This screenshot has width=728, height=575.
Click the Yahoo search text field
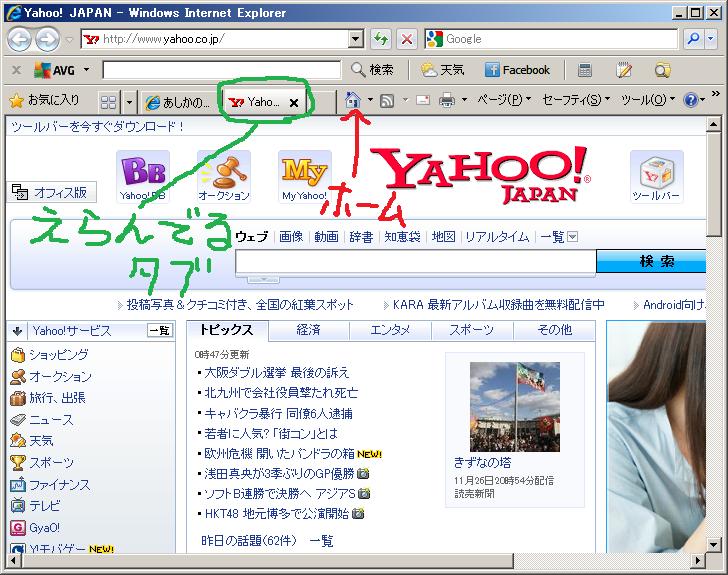(416, 262)
